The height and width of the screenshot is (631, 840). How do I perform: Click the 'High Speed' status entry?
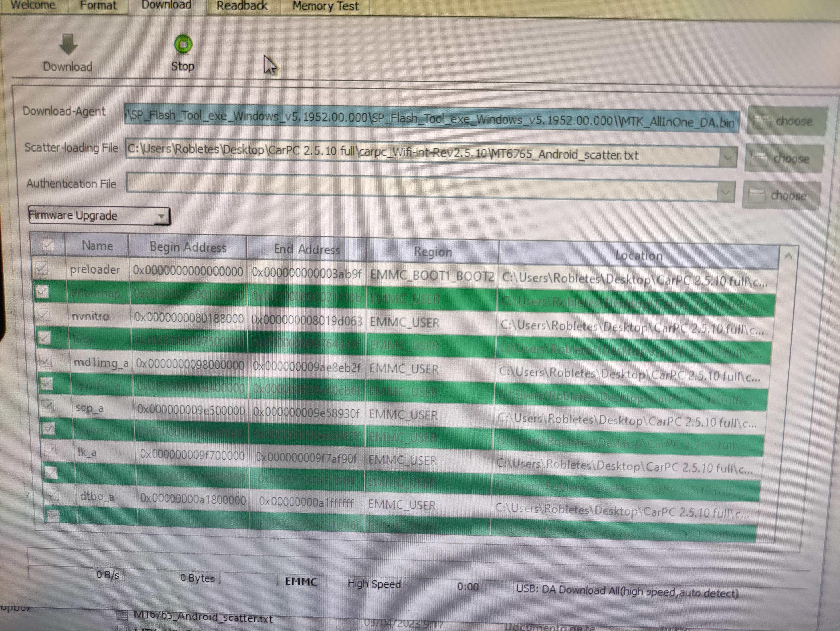click(374, 584)
